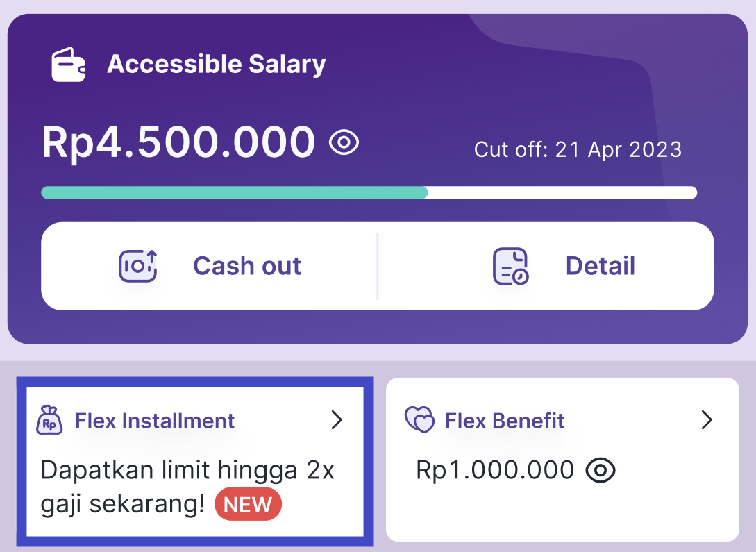
Task: Switch to the Flex Benefit card
Action: (562, 458)
